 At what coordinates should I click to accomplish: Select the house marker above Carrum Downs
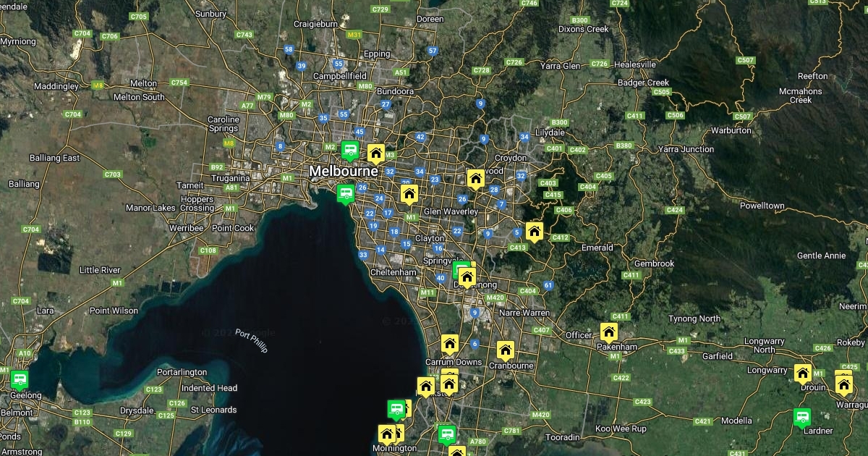tap(450, 344)
